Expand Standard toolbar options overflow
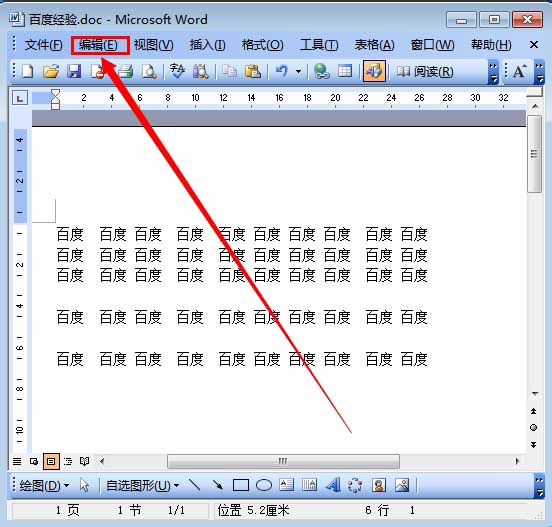This screenshot has height=527, width=552. pyautogui.click(x=494, y=72)
